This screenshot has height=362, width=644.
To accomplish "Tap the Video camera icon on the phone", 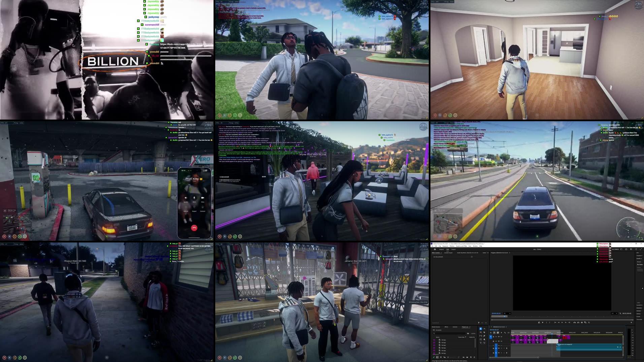I will 202,198.
